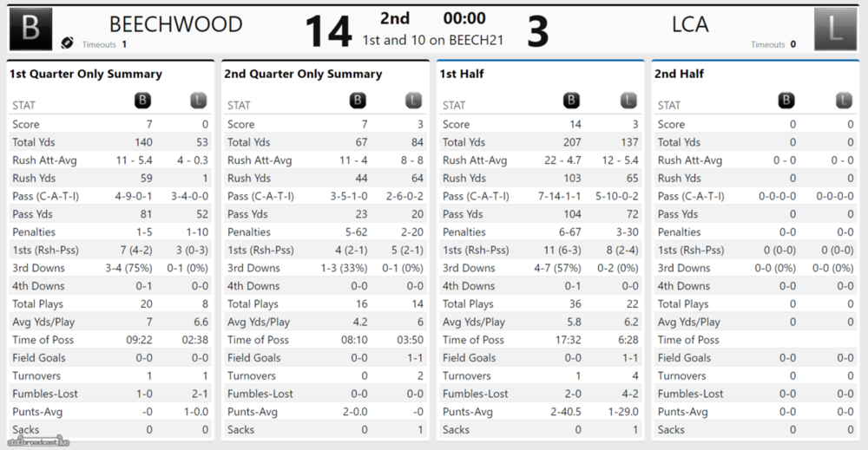Image resolution: width=868 pixels, height=450 pixels.
Task: Click Beechwood B icon in 1st Quarter panel
Action: (142, 101)
